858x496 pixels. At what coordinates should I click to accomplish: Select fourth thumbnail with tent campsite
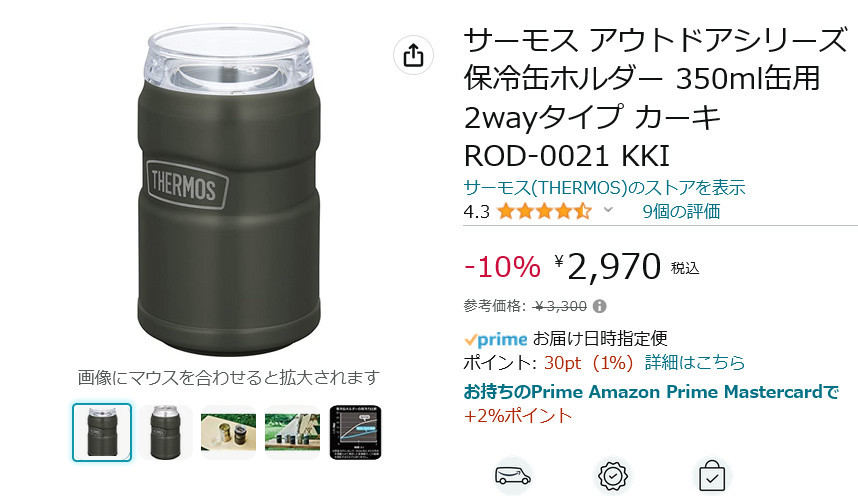[x=292, y=432]
